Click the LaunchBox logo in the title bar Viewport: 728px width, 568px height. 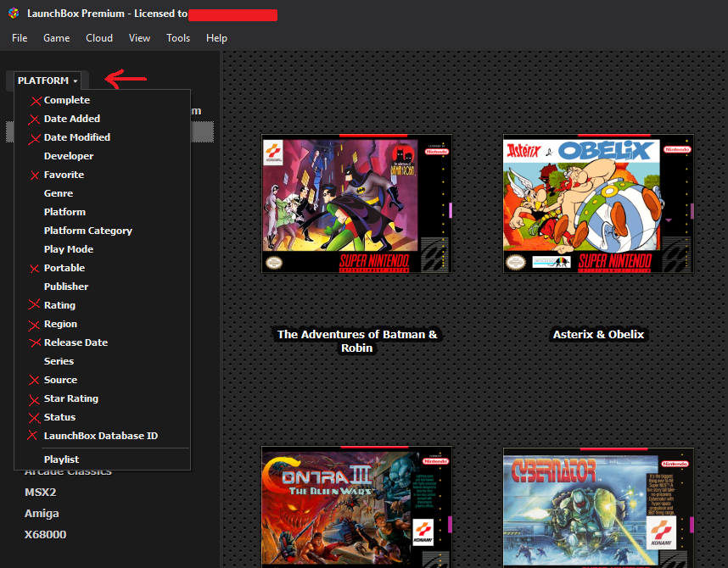point(14,14)
